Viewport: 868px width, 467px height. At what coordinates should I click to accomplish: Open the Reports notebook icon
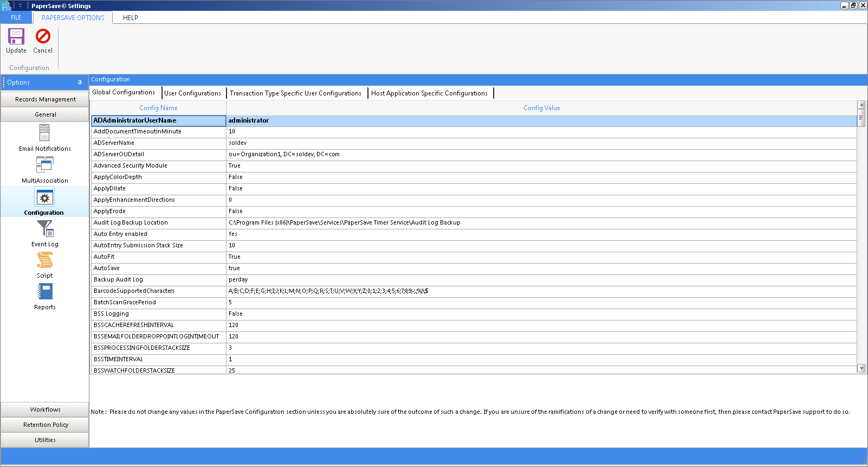45,292
